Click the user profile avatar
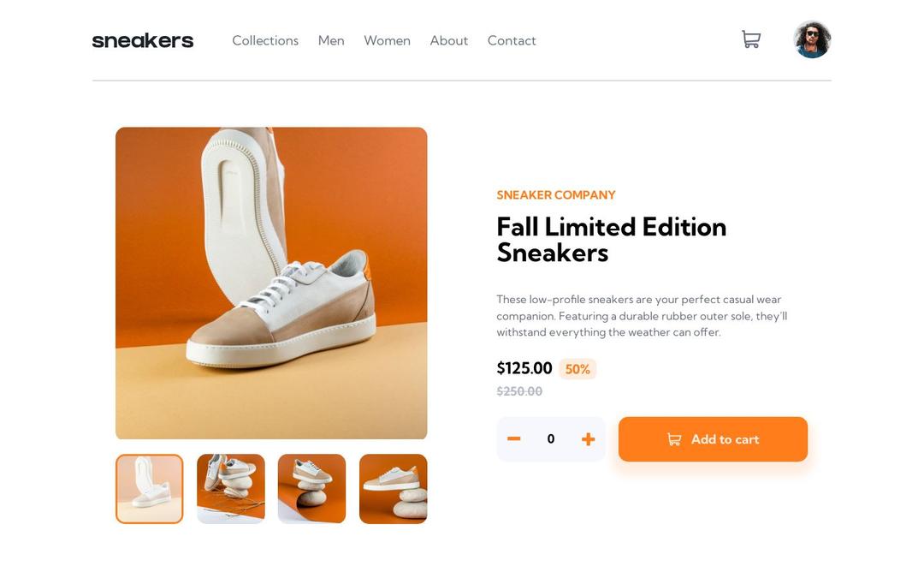Image resolution: width=924 pixels, height=578 pixels. tap(812, 39)
